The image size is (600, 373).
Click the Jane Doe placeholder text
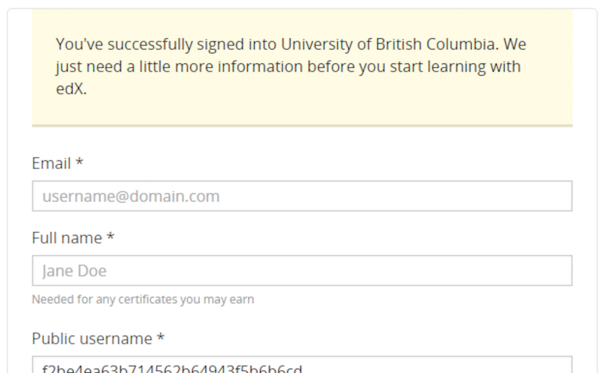tap(74, 271)
